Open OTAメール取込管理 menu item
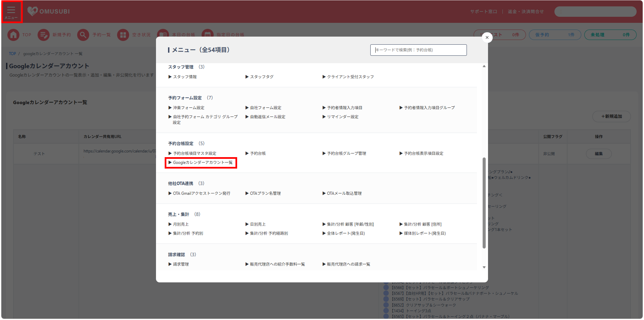Viewport: 644px width, 320px height. click(x=342, y=193)
